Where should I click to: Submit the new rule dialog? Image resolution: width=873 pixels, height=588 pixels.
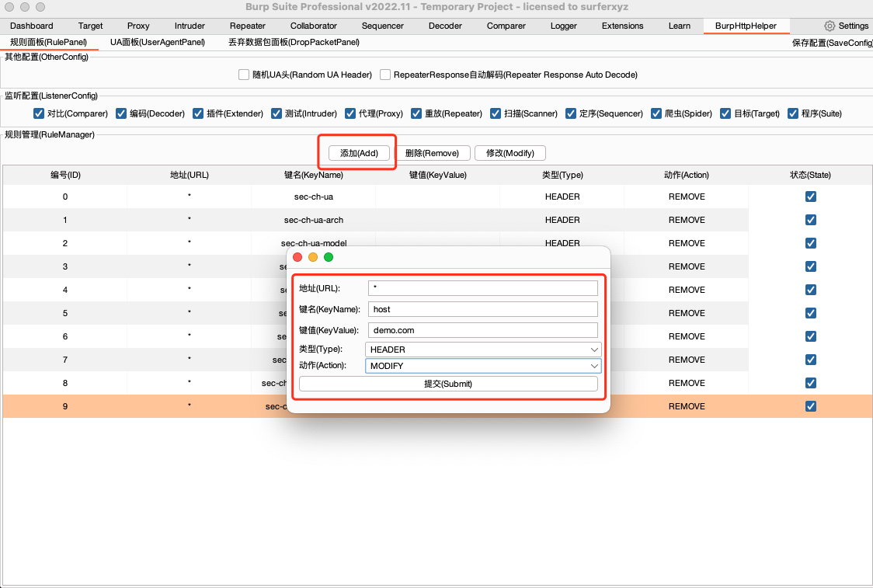point(448,384)
